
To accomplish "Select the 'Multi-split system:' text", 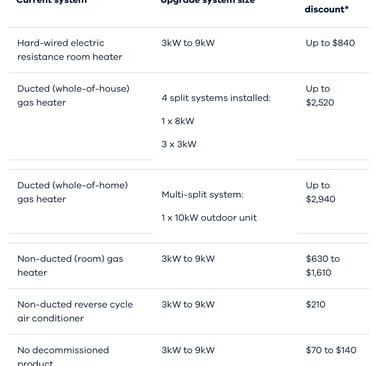I will [x=202, y=195].
